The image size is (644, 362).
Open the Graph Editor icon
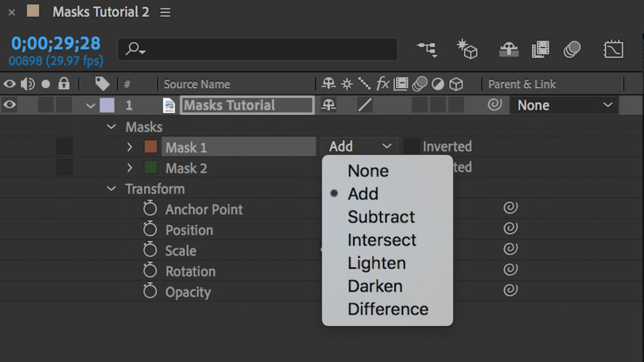click(x=613, y=49)
